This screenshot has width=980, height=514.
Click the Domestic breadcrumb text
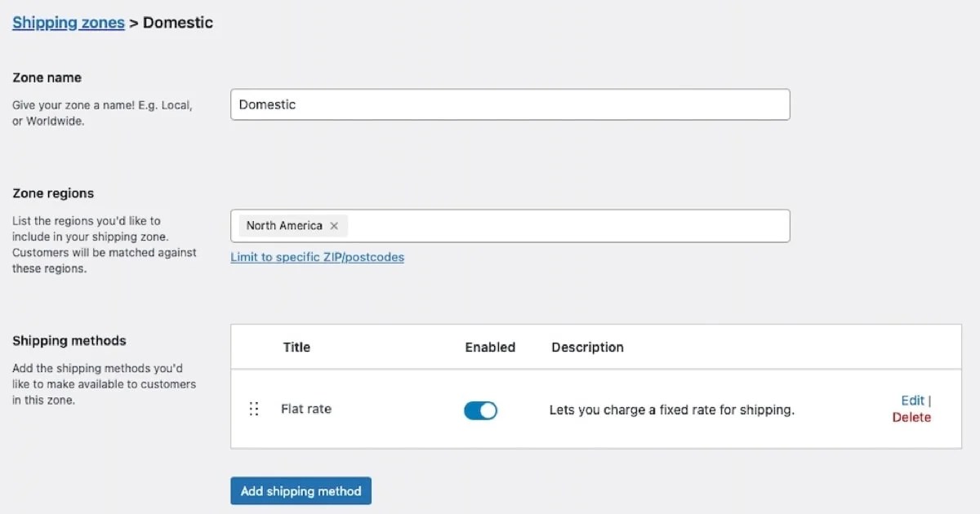178,23
